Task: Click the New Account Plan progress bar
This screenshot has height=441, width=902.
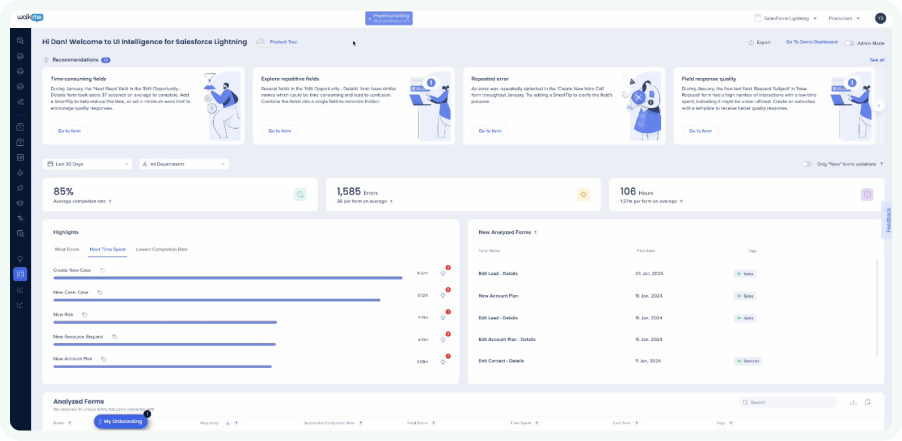Action: (x=163, y=366)
